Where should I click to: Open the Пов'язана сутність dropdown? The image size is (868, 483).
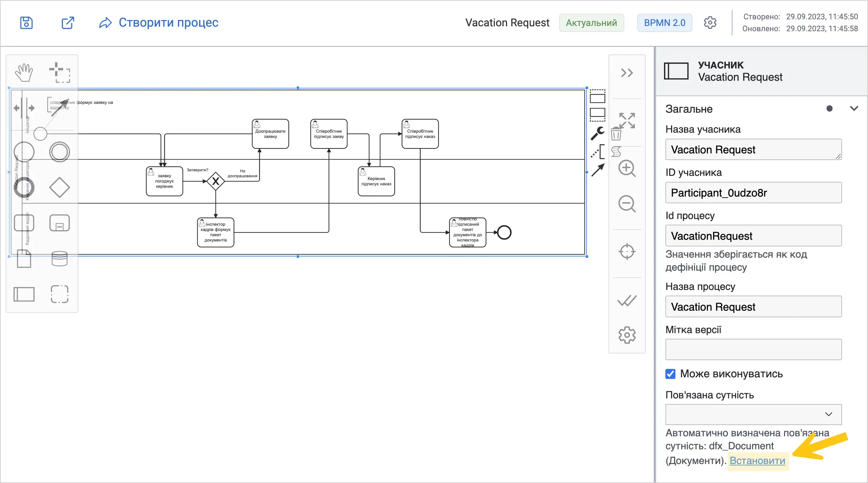tap(754, 415)
